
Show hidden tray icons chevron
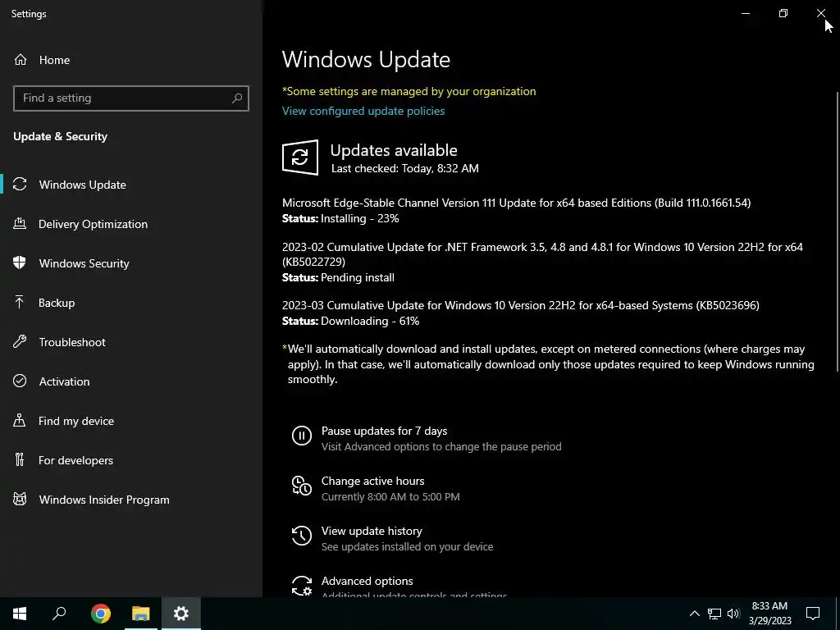[694, 614]
